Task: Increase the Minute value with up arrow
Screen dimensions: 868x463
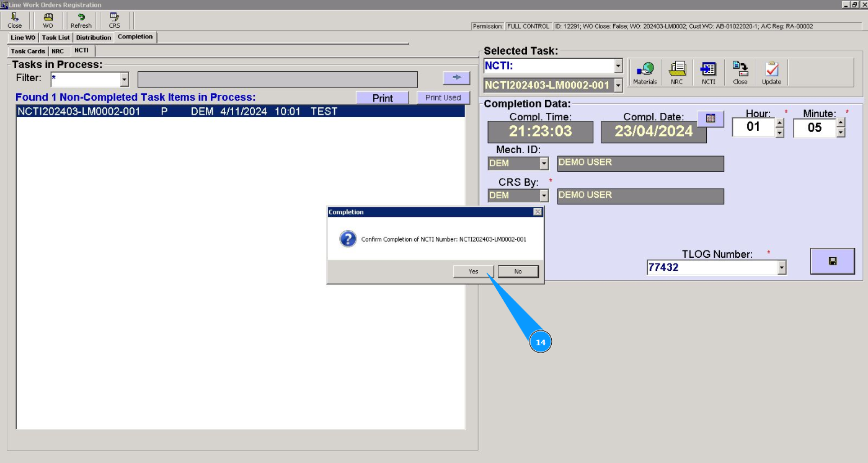Action: [x=841, y=123]
